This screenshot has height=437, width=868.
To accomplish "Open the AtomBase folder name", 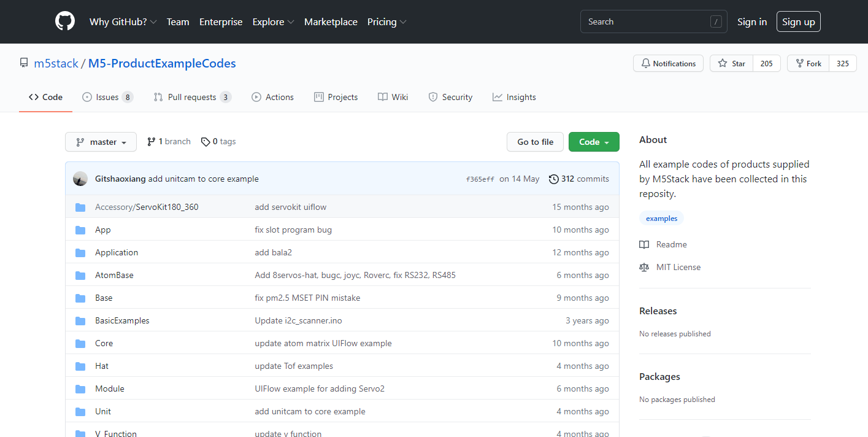I will [114, 275].
